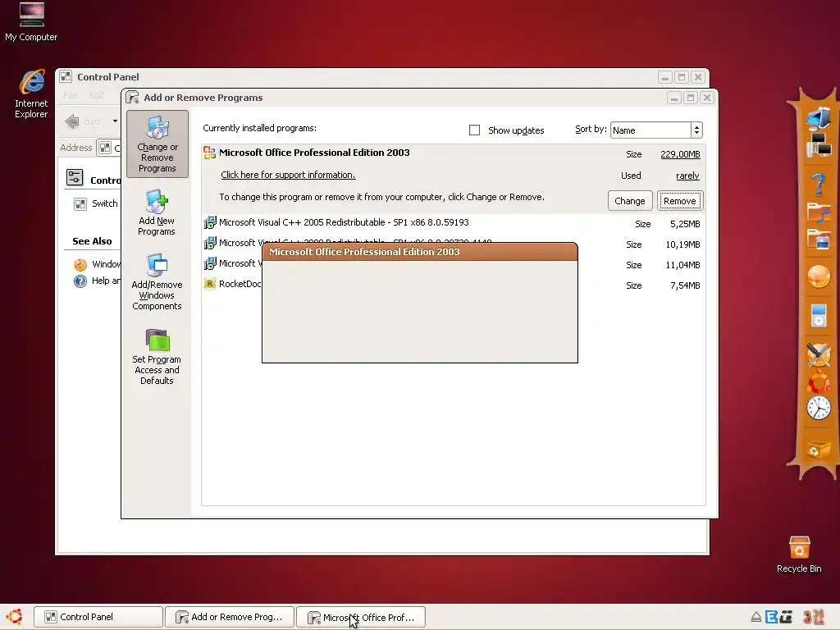Click the Ubuntu logo dock icon
The width and height of the screenshot is (840, 630).
point(819,382)
